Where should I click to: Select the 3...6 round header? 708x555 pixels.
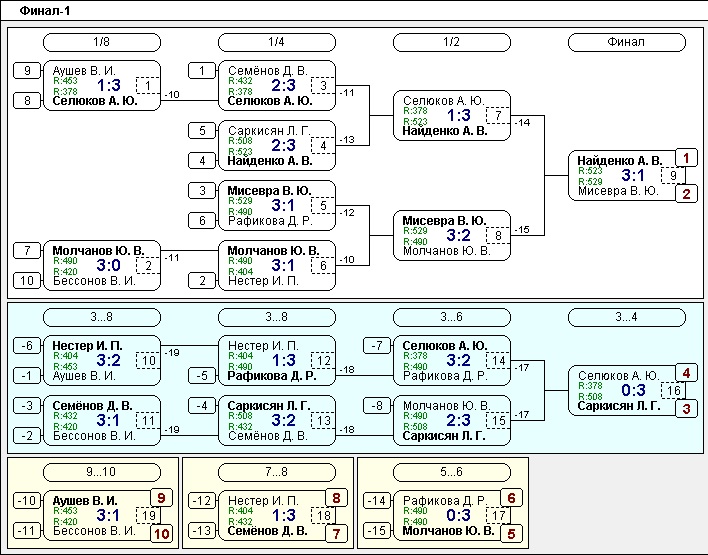pos(452,317)
